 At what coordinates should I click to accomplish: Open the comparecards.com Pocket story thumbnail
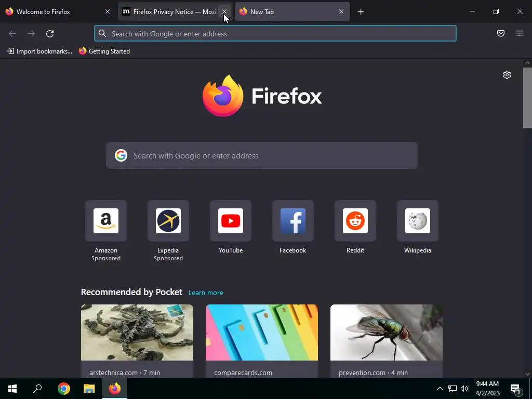262,332
